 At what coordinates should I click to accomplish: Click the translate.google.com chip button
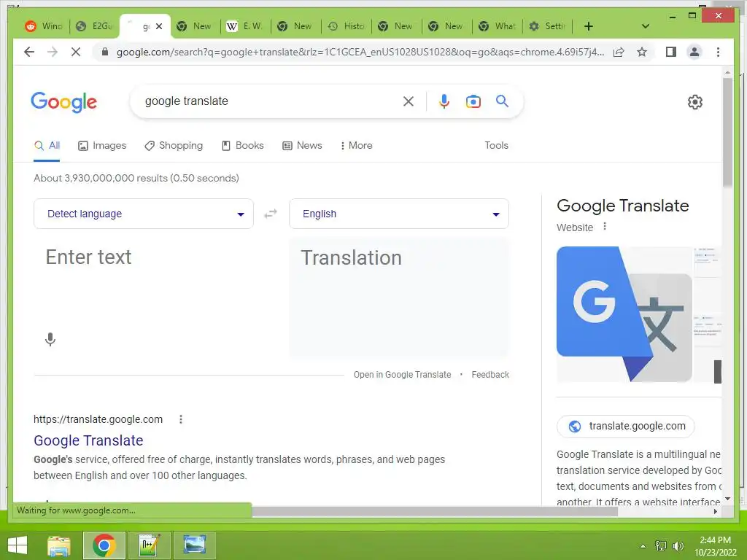pyautogui.click(x=625, y=426)
